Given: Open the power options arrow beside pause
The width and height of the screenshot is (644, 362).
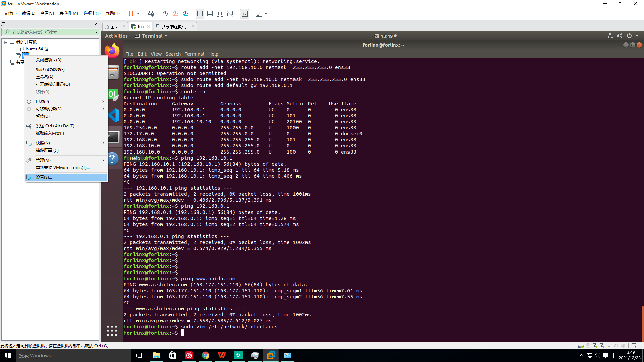Looking at the screenshot, I should (138, 14).
